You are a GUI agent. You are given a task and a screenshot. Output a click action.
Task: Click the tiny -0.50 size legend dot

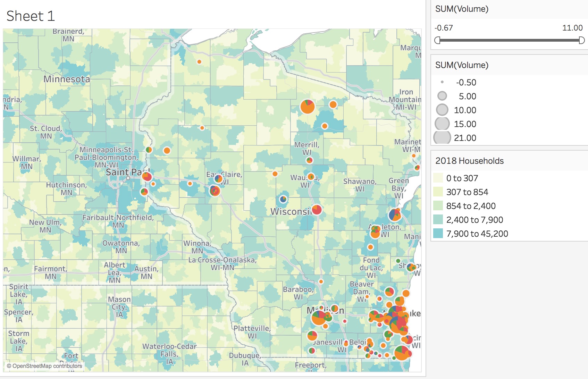click(442, 82)
